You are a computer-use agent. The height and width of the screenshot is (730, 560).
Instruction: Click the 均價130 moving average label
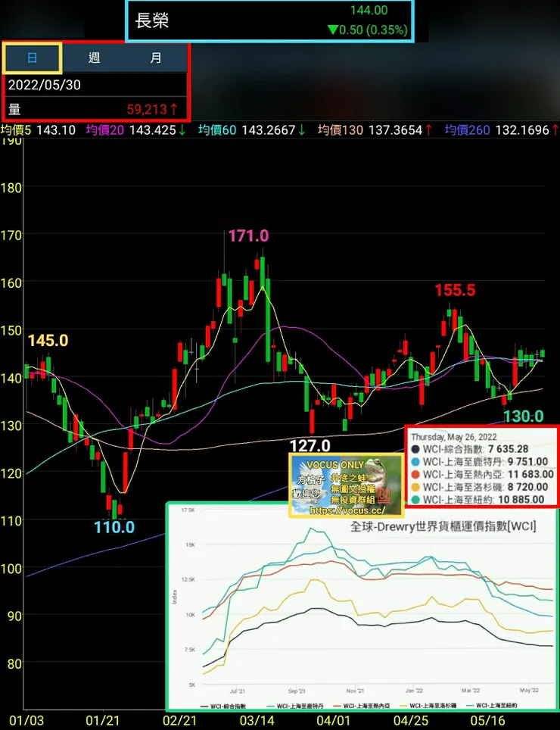click(340, 130)
